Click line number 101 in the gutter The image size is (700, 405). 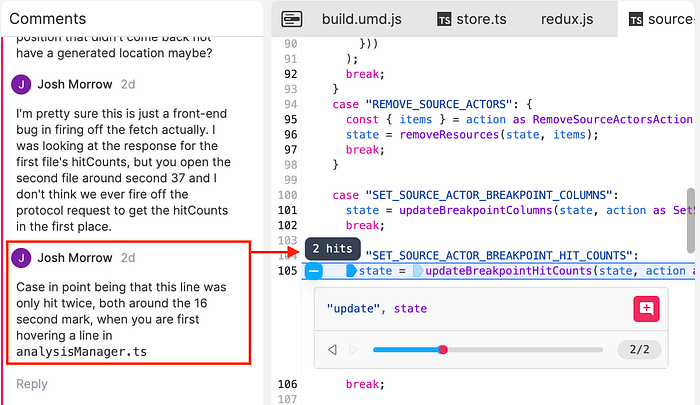tap(289, 211)
